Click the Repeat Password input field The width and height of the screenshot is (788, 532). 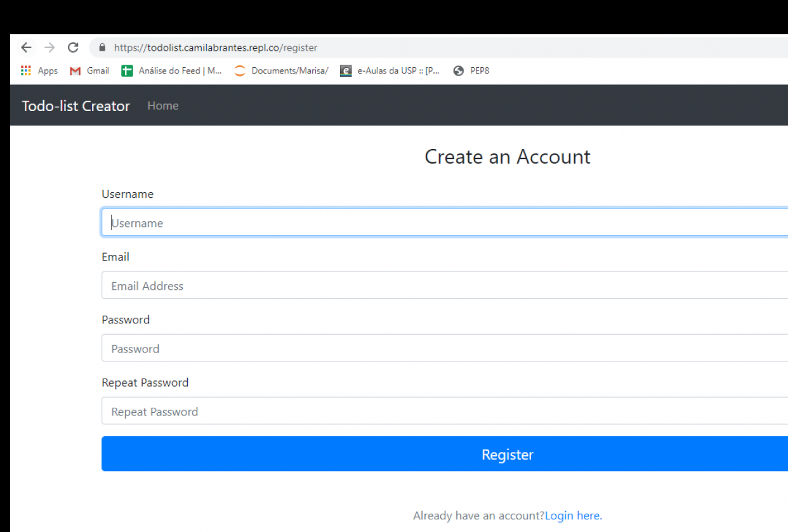(x=445, y=411)
